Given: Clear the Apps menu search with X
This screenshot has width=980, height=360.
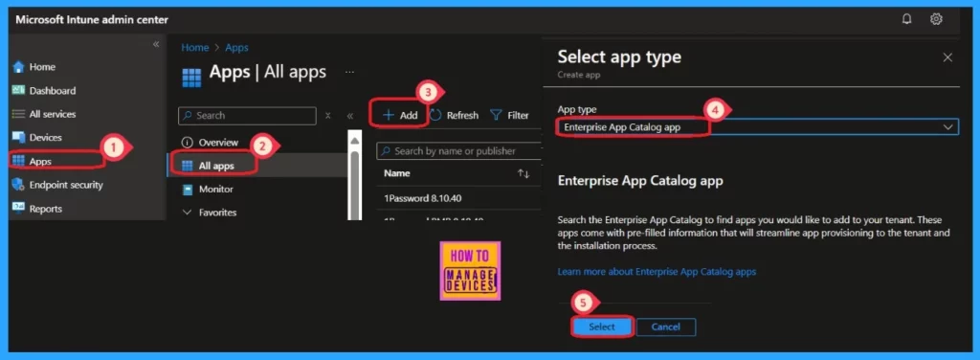Looking at the screenshot, I should (328, 116).
